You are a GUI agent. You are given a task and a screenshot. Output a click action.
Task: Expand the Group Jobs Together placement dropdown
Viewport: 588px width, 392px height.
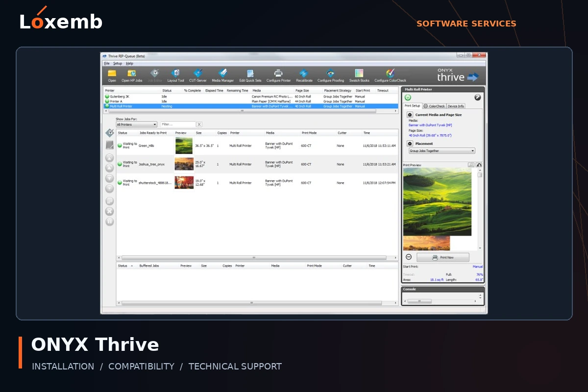pyautogui.click(x=442, y=151)
